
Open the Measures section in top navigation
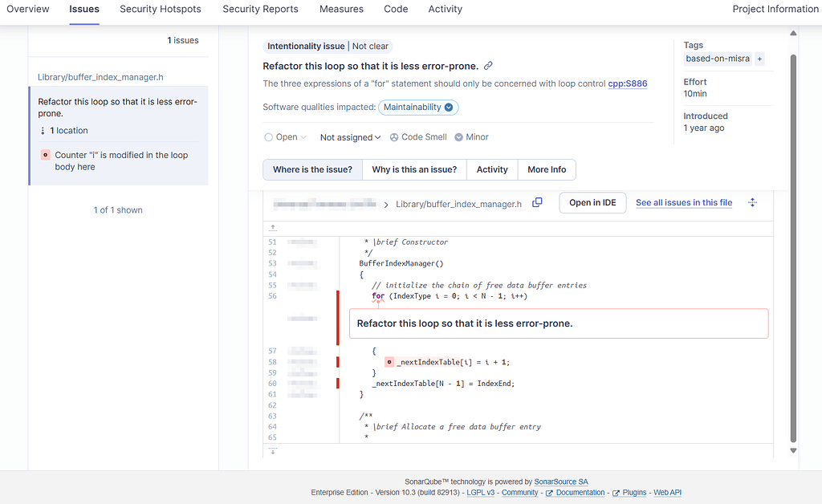pyautogui.click(x=341, y=9)
